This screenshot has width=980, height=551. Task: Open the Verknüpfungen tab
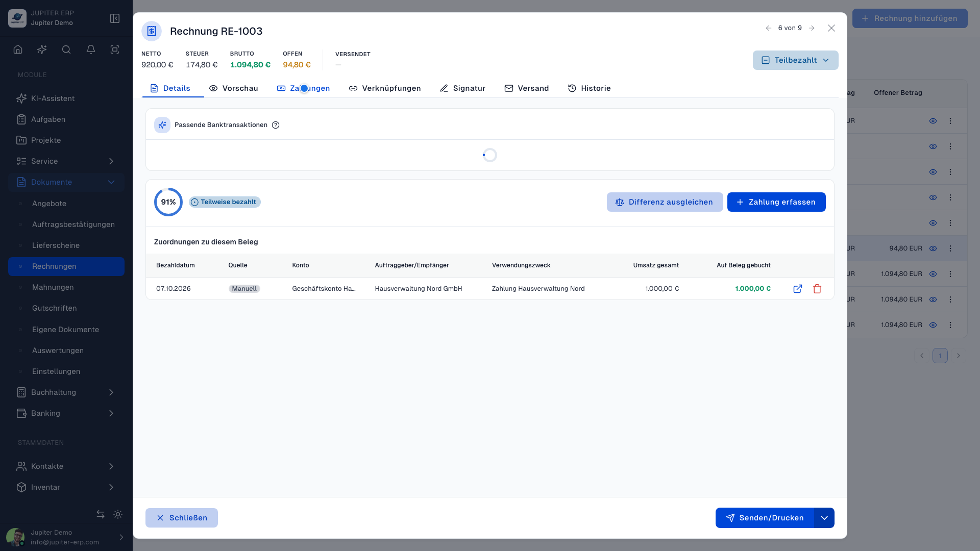(x=384, y=88)
